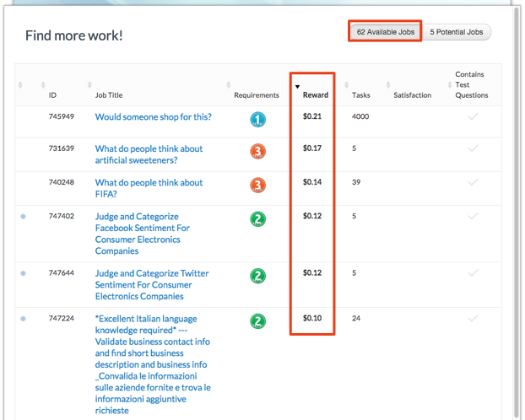Image resolution: width=525 pixels, height=420 pixels.
Task: Open the artificial sweeteners opinion job
Action: (149, 154)
